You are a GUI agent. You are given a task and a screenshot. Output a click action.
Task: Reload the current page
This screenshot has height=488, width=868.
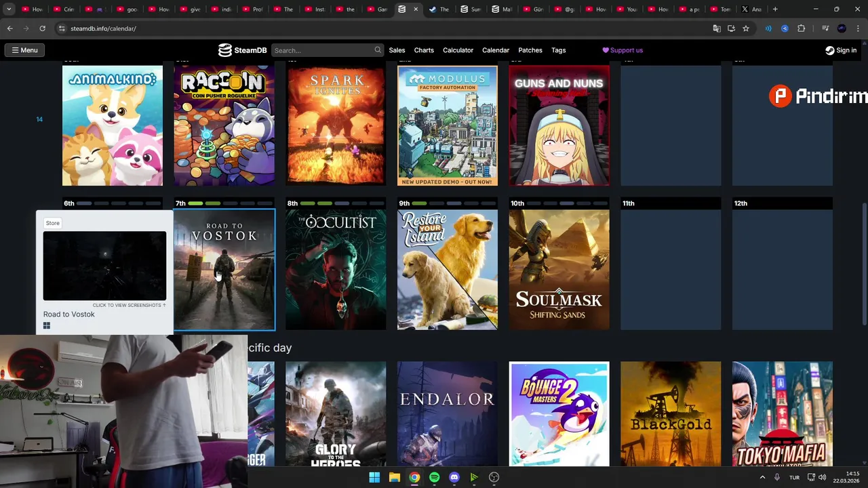coord(42,28)
